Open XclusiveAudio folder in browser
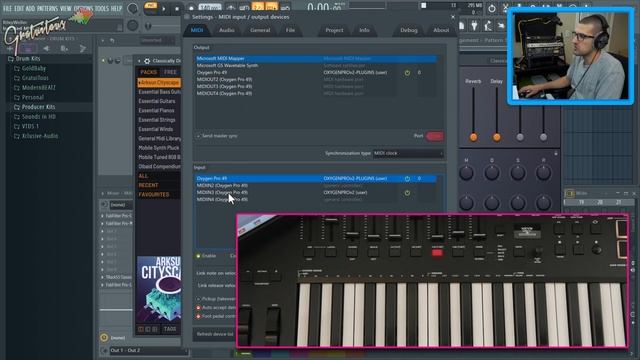The height and width of the screenshot is (360, 640). pos(40,136)
